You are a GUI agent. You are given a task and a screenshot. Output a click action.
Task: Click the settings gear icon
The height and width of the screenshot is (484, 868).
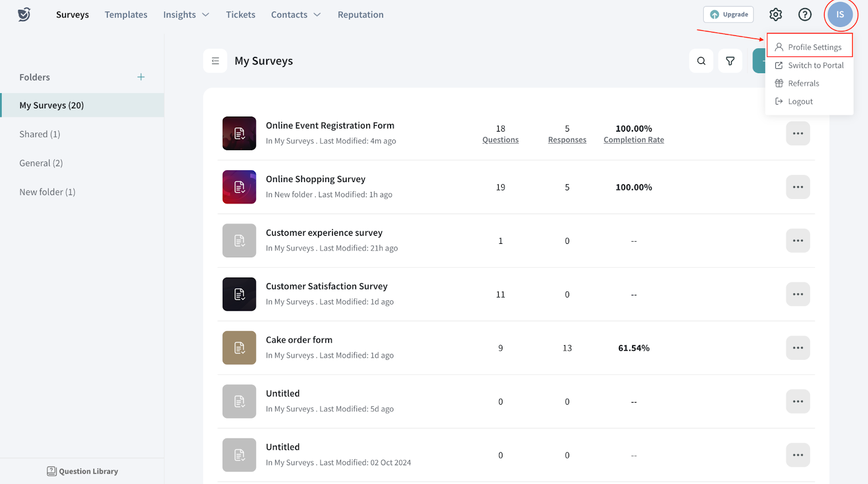(x=775, y=15)
